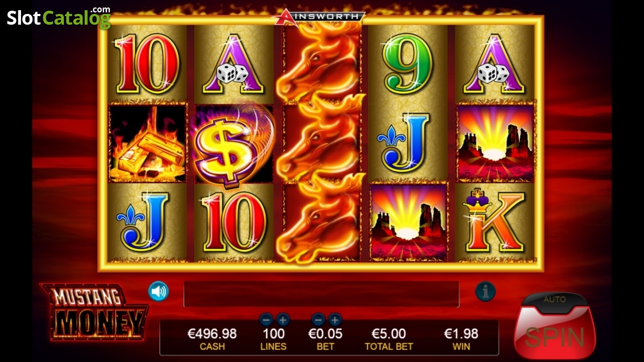This screenshot has height=362, width=644.
Task: Click the SlotCatalog.com logo link
Action: click(x=58, y=17)
